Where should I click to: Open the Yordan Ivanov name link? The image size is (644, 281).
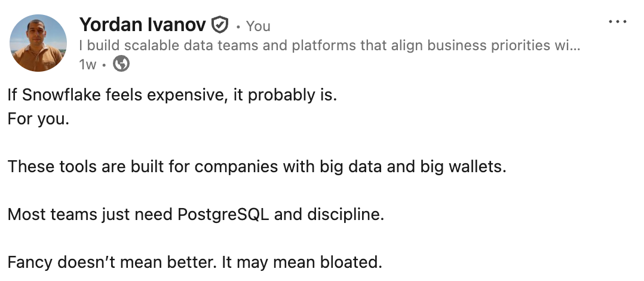pos(142,25)
